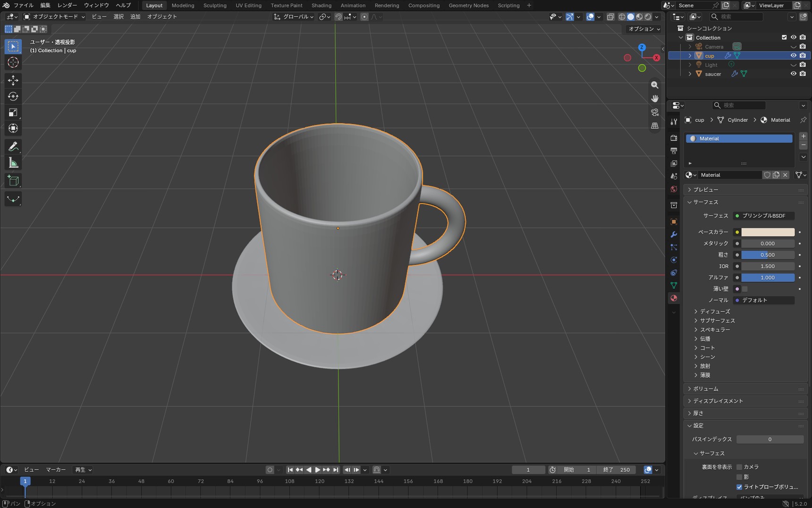Viewport: 812px width, 508px height.
Task: Expand the サブサーフェス subpanel
Action: click(717, 321)
